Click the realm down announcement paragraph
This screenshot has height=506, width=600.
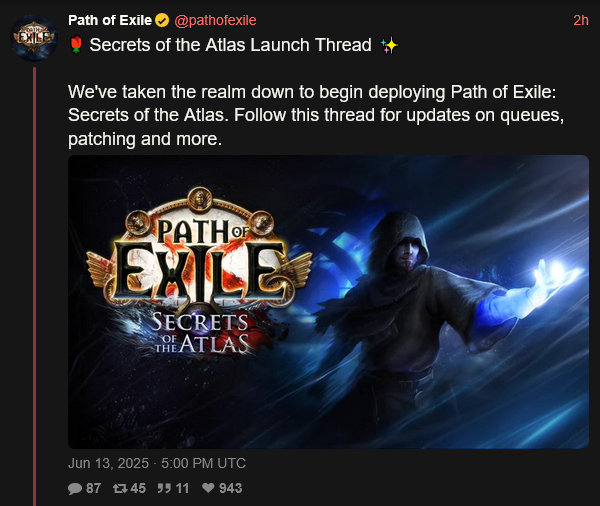(316, 115)
